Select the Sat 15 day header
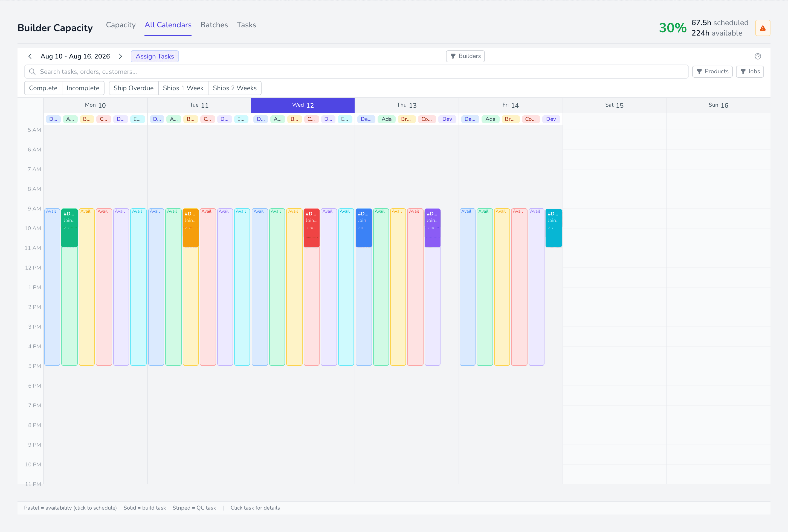Screen dimensions: 788x532 click(614, 105)
